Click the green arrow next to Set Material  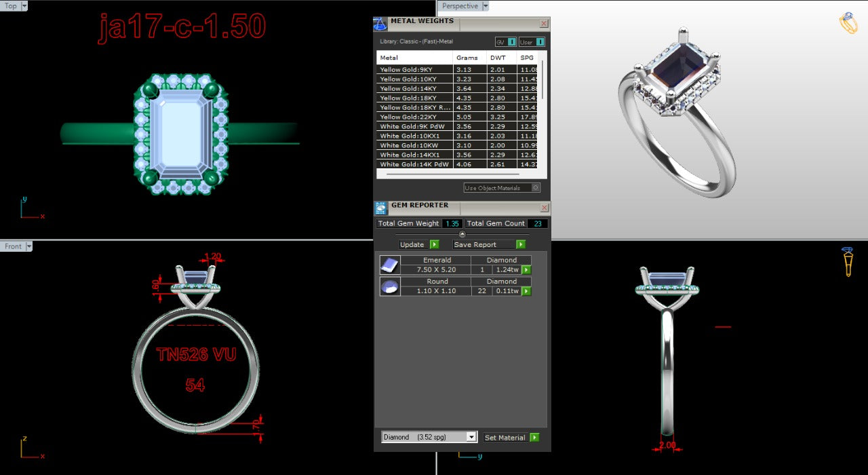tap(534, 438)
